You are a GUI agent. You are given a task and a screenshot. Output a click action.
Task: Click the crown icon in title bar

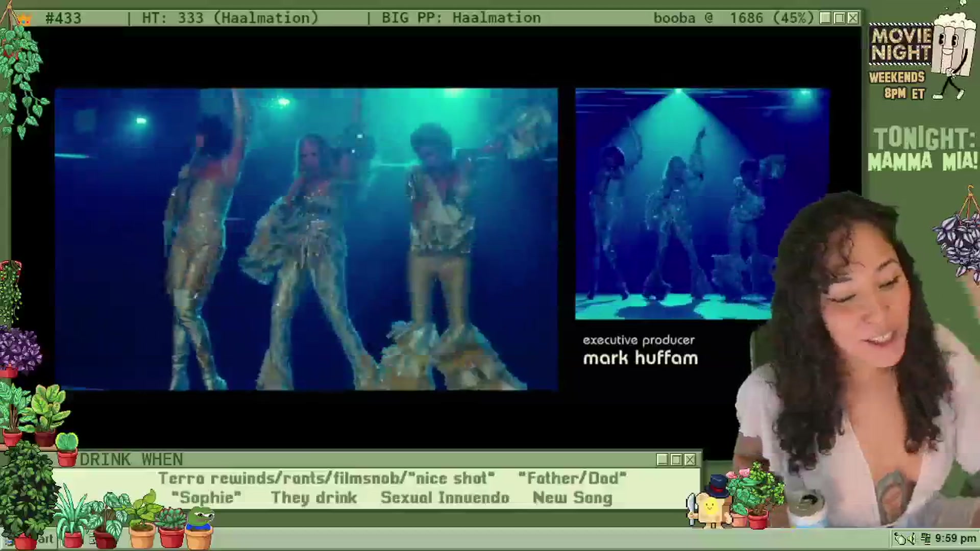pos(24,19)
